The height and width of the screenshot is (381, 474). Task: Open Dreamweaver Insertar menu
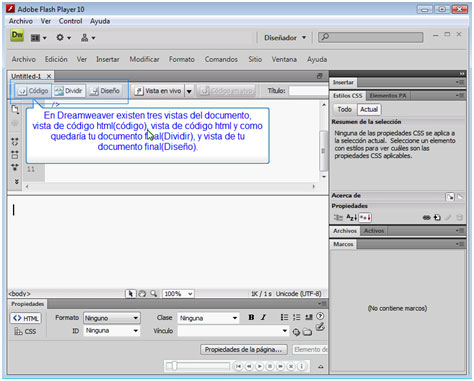pos(108,59)
